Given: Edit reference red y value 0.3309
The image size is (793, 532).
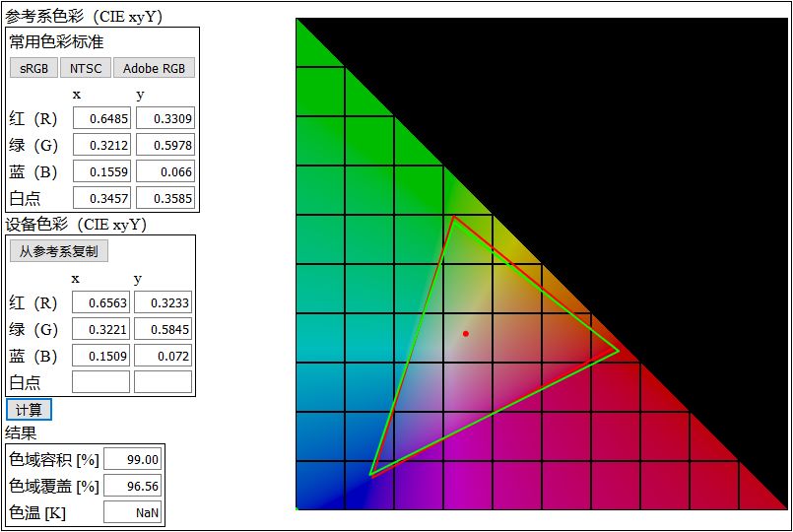Looking at the screenshot, I should 165,118.
